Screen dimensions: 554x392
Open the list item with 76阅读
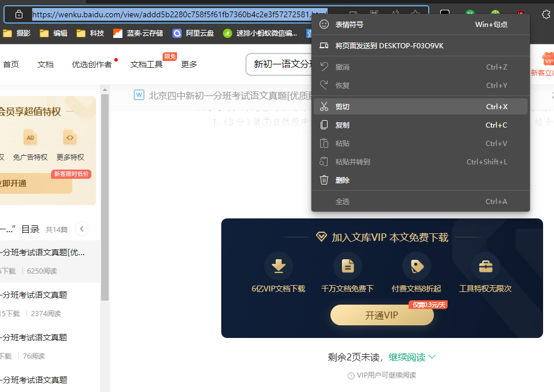(x=50, y=347)
